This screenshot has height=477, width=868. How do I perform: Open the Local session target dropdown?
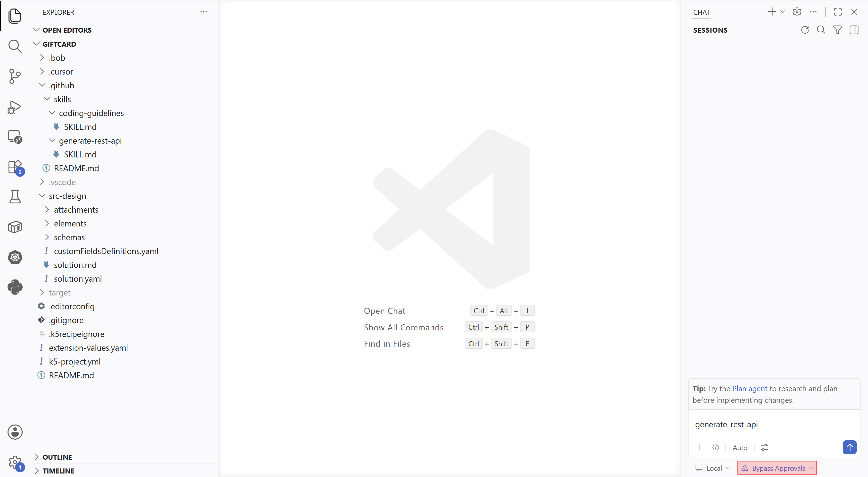(713, 468)
